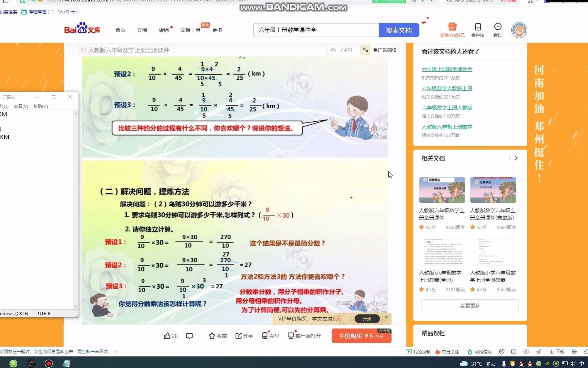The image size is (588, 368).
Task: Open 人教版六年级数学上册全册课件 thumbnail
Action: (442, 190)
